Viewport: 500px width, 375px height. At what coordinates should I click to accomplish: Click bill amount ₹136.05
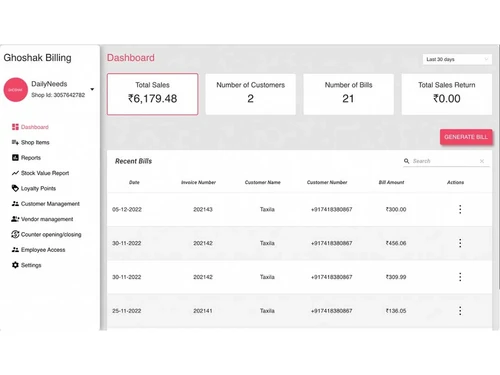[396, 311]
